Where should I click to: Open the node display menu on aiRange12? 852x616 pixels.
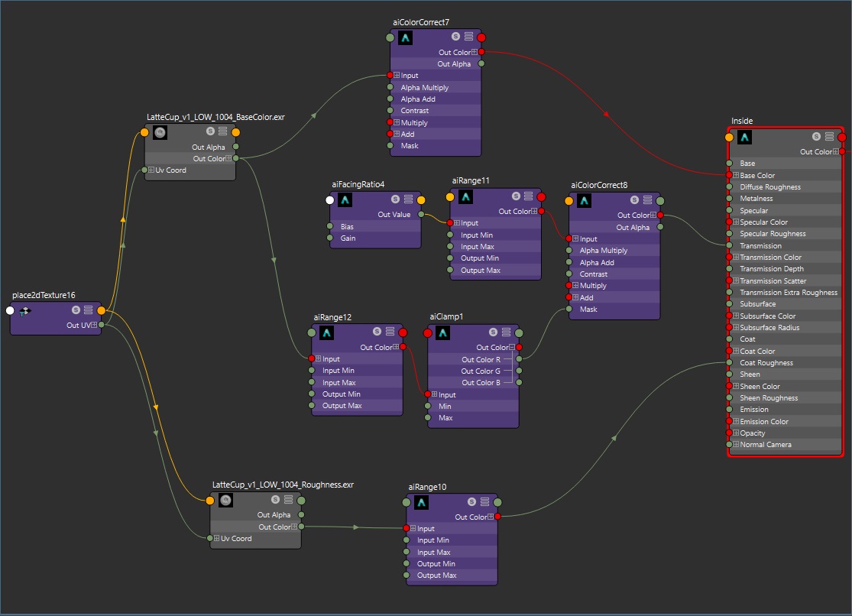tap(390, 332)
